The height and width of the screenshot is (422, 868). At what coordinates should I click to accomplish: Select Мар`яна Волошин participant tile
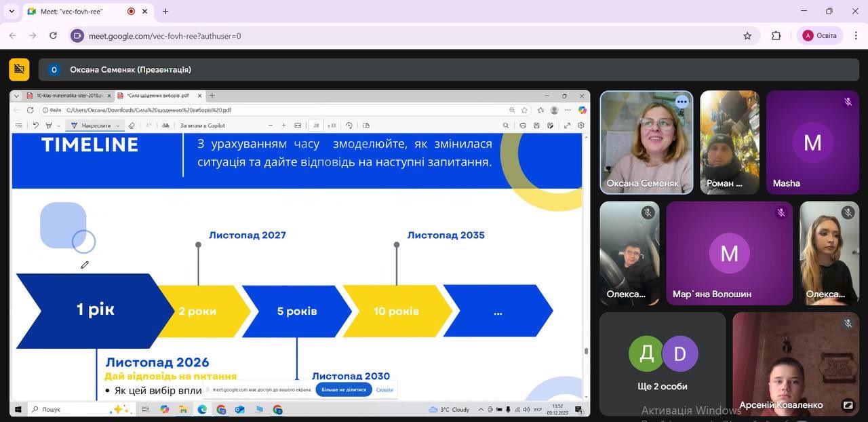729,253
